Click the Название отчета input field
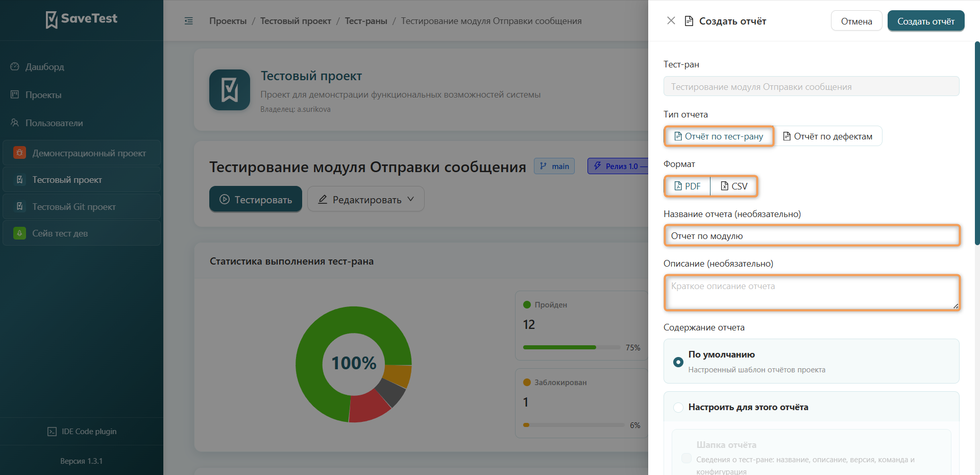The width and height of the screenshot is (980, 475). (812, 236)
